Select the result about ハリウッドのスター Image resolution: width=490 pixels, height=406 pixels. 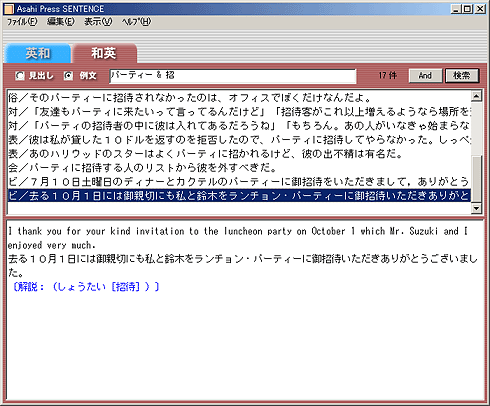(239, 154)
